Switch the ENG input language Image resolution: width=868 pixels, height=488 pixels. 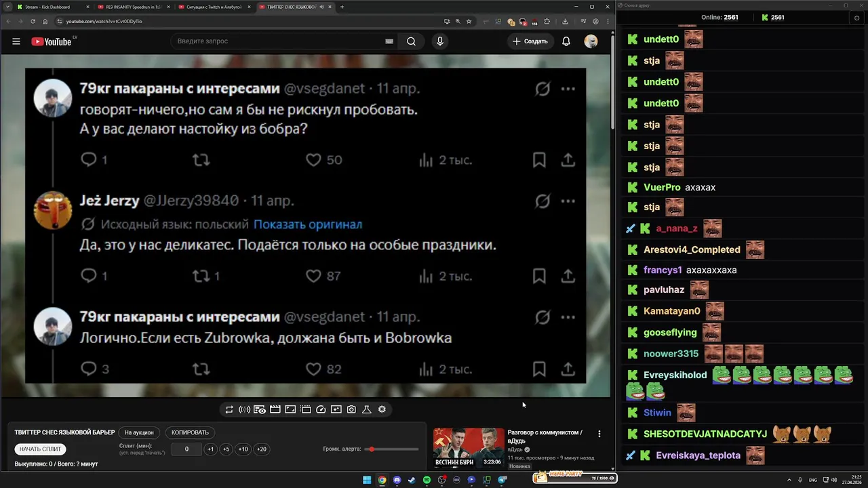(x=813, y=480)
